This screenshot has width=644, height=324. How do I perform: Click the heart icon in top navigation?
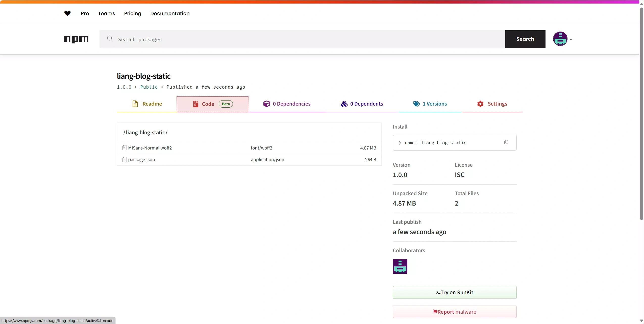(x=67, y=13)
